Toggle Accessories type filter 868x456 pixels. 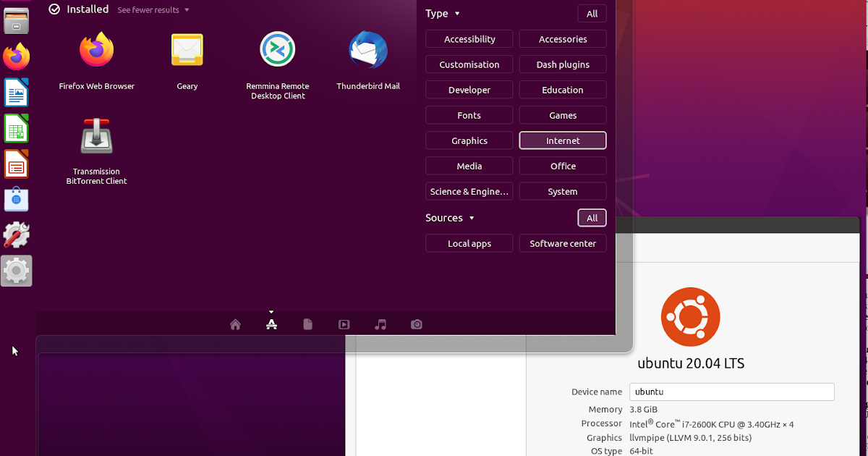point(563,39)
